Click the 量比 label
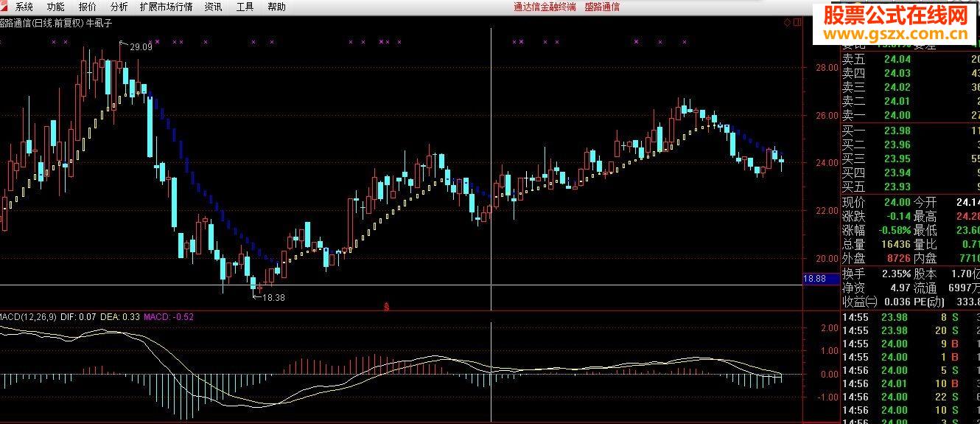The height and width of the screenshot is (424, 980). click(925, 244)
